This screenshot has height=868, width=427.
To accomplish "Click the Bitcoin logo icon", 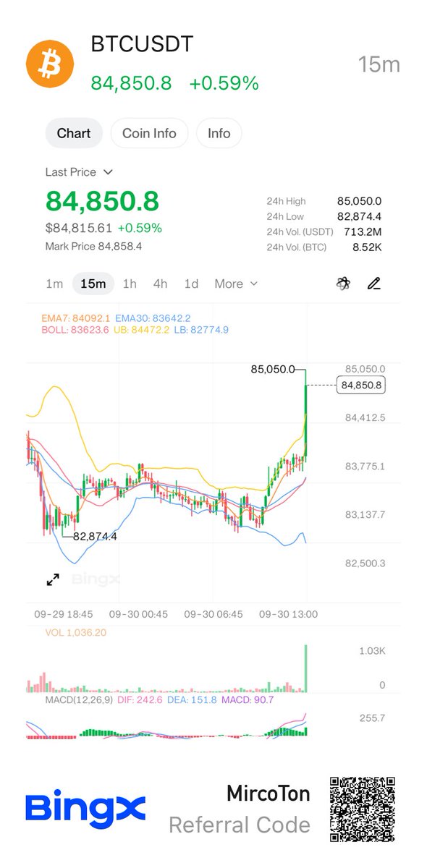I will click(51, 64).
